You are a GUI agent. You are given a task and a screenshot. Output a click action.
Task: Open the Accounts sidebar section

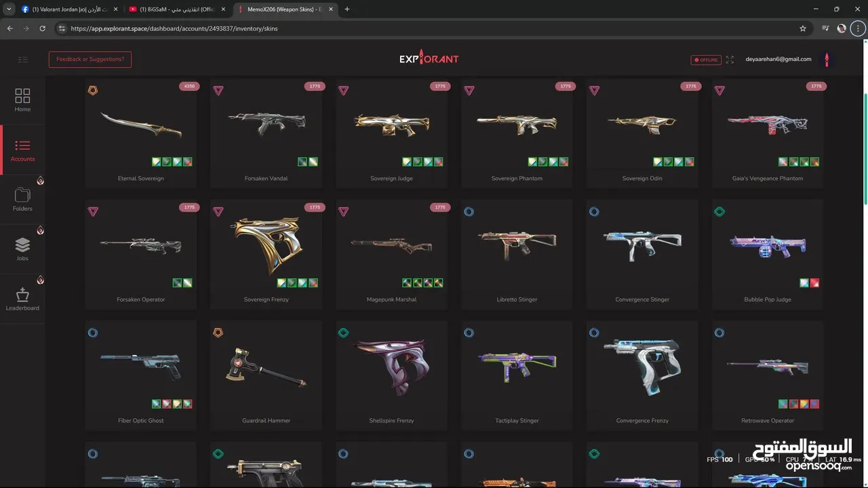[x=22, y=150]
